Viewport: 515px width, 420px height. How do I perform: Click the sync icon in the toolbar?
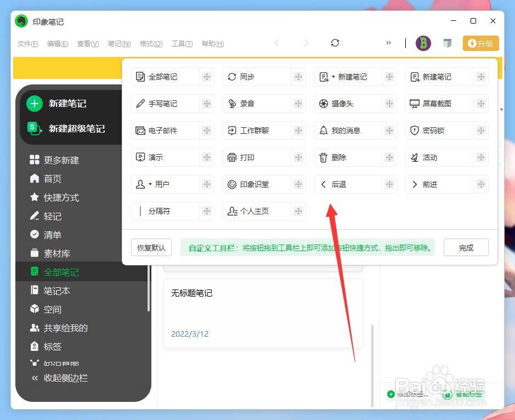coord(335,43)
